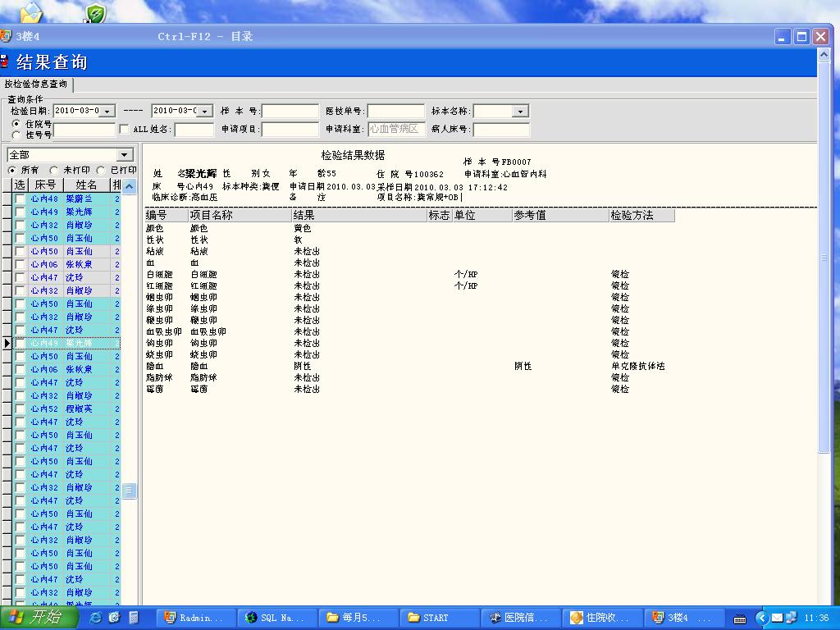Click the patient list scrollbar thumb

click(129, 491)
